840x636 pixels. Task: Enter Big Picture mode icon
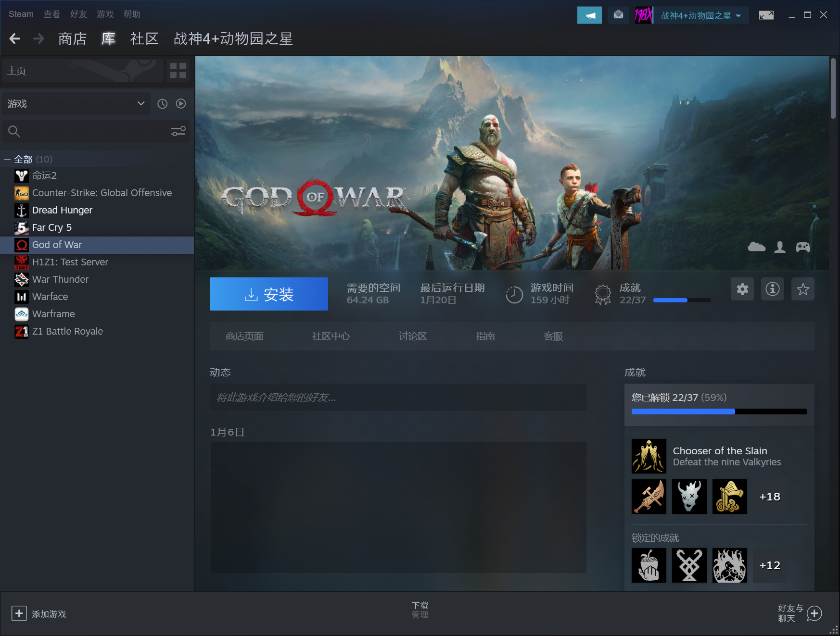(766, 15)
